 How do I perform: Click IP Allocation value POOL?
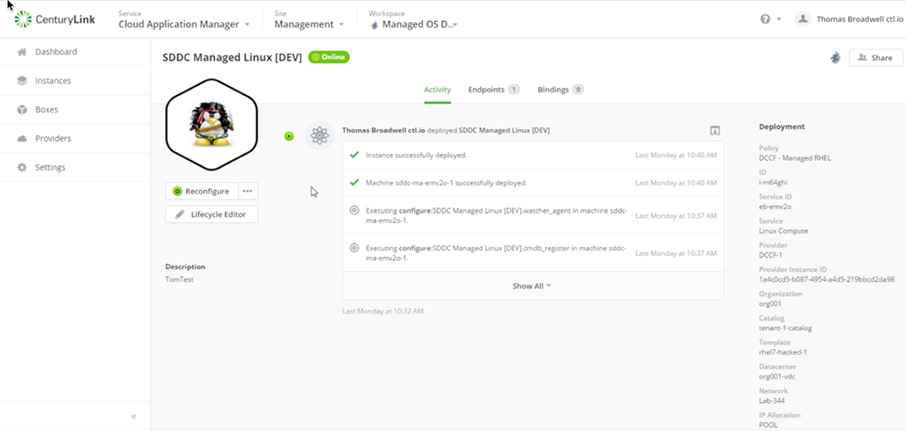coord(768,425)
